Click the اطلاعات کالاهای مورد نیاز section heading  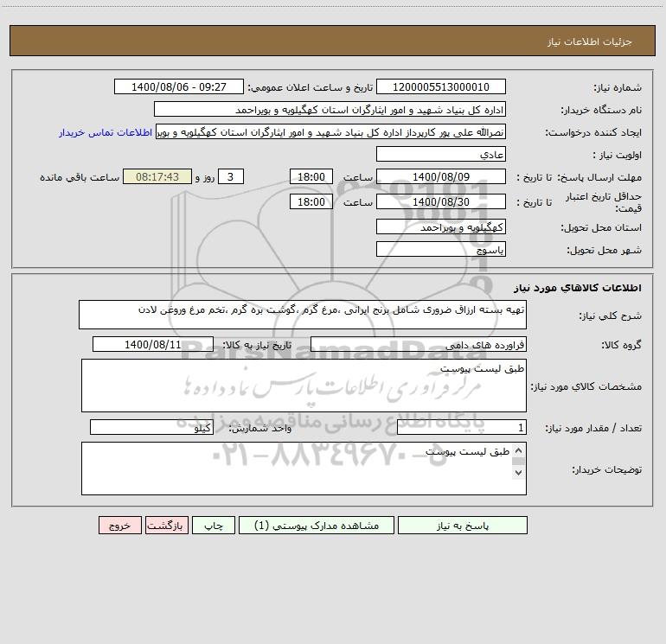(578, 288)
